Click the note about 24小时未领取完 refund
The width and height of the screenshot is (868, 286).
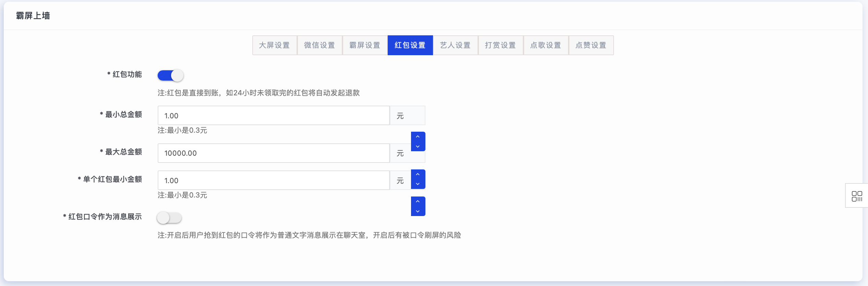259,93
